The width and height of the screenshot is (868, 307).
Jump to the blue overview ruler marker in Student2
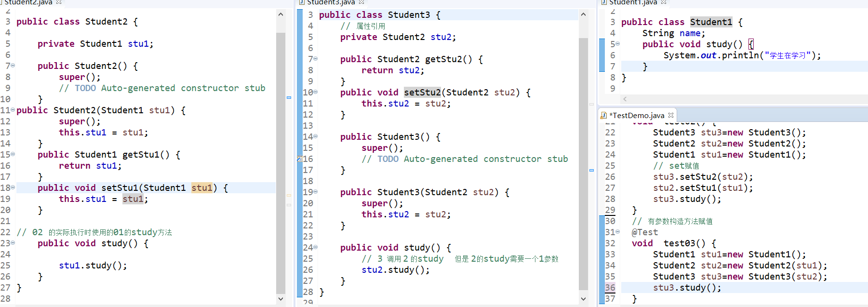point(289,97)
